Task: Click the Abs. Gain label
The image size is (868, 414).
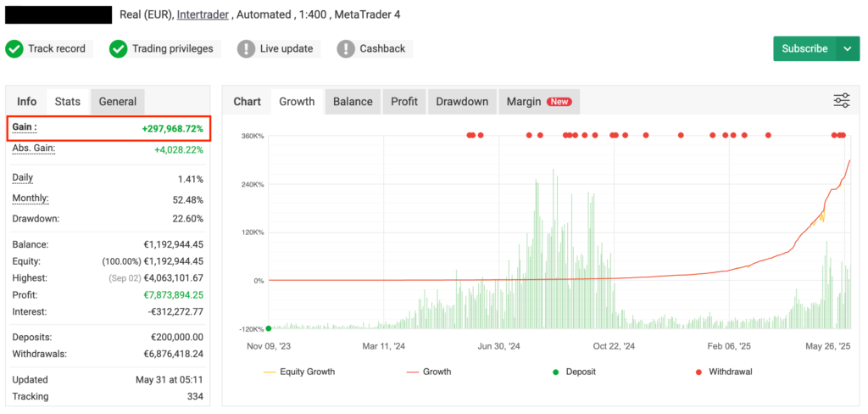Action: coord(33,148)
